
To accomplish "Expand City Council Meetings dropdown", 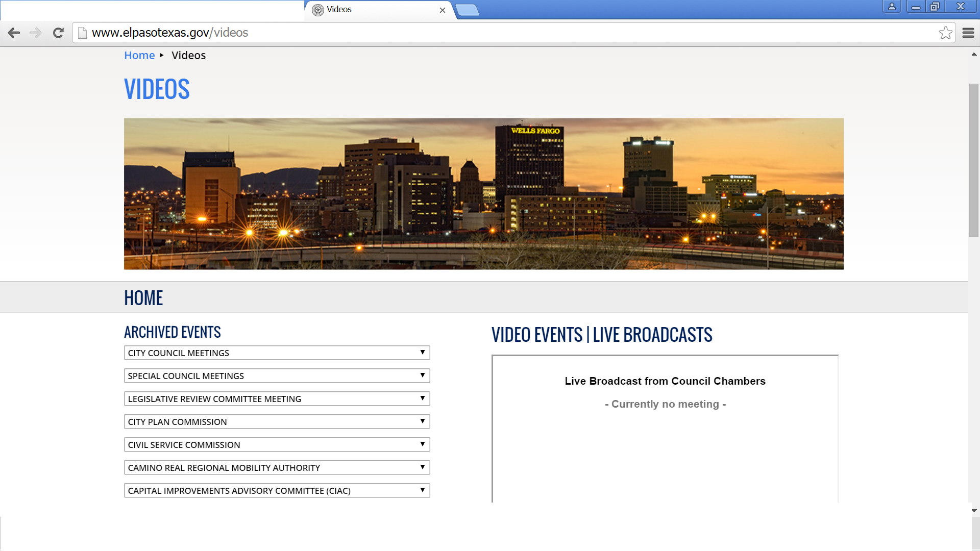I will point(277,353).
